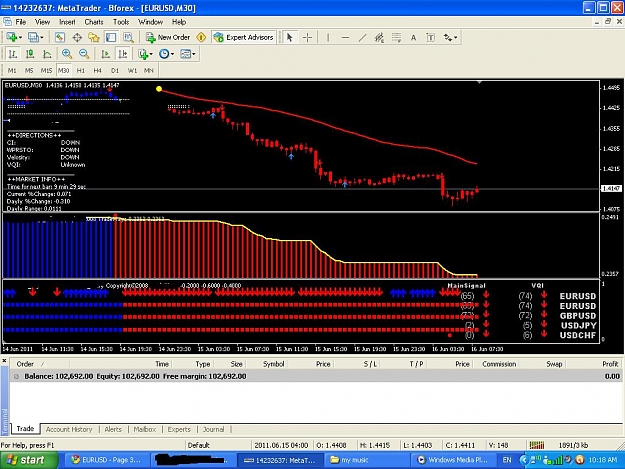The image size is (625, 469).
Task: Open the Window menu
Action: tap(150, 22)
